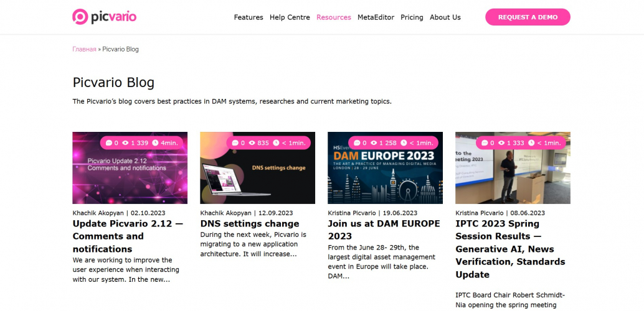644x311 pixels.
Task: Open the Pricing page
Action: coord(412,17)
